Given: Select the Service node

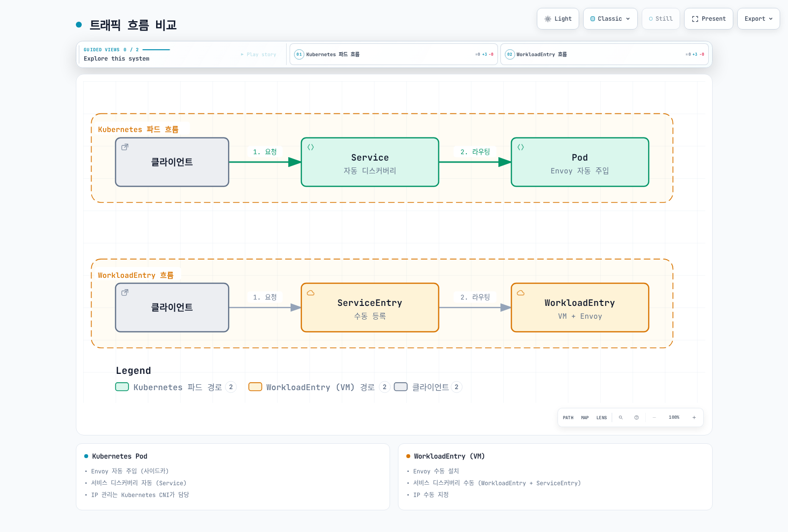Looking at the screenshot, I should click(370, 162).
